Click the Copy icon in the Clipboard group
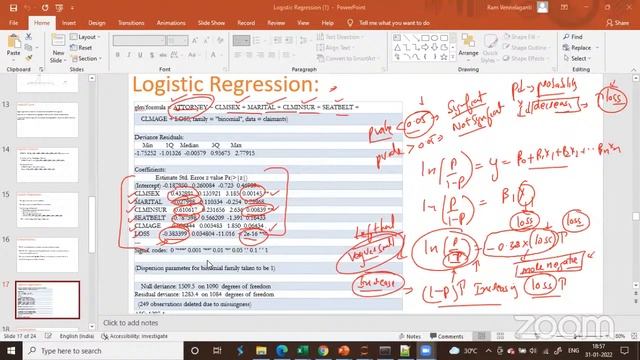The width and height of the screenshot is (640, 360). 29,48
